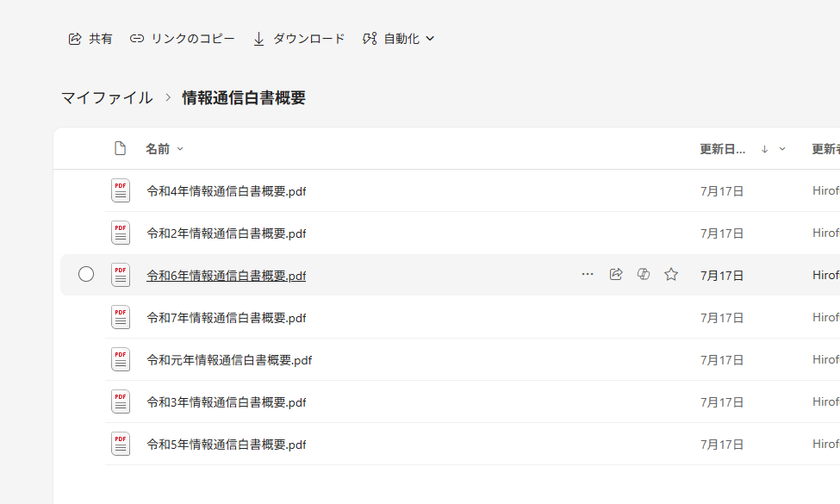Click the ダウンロード command

(299, 39)
